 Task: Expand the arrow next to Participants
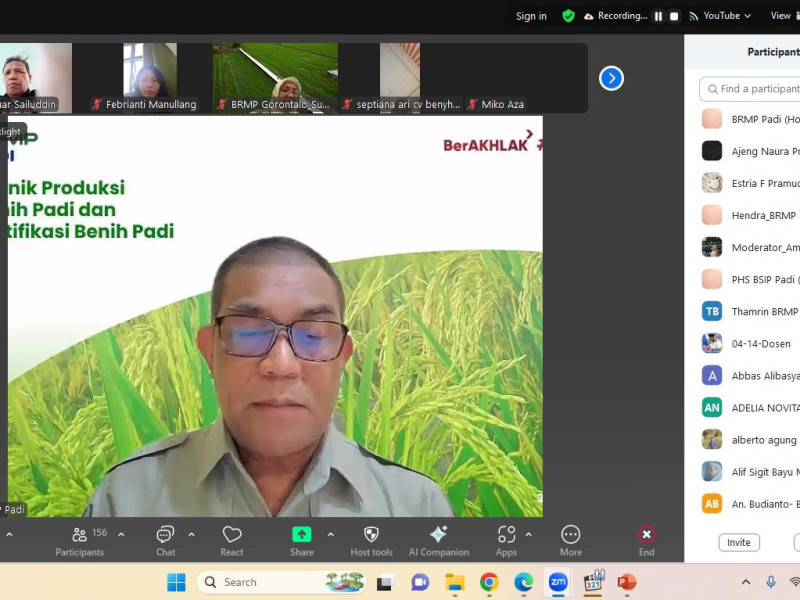coord(121,534)
